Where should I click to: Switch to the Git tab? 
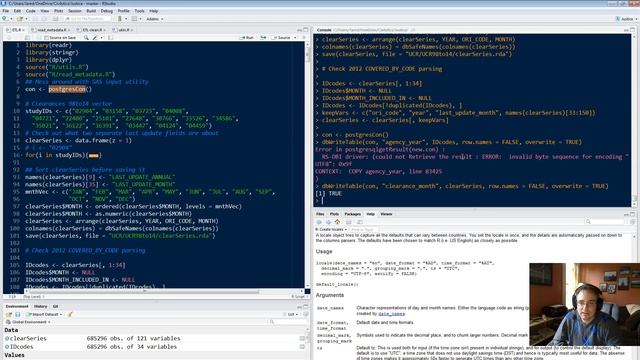click(56, 307)
